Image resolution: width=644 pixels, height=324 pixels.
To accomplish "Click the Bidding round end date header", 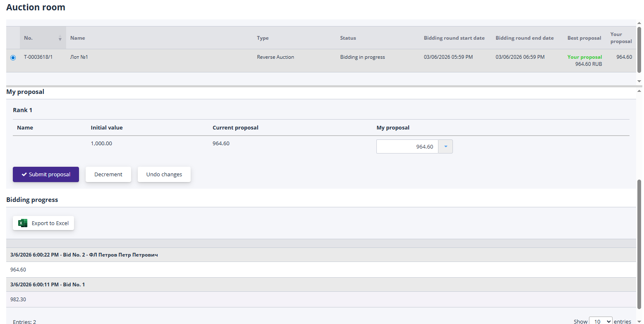I will [524, 38].
